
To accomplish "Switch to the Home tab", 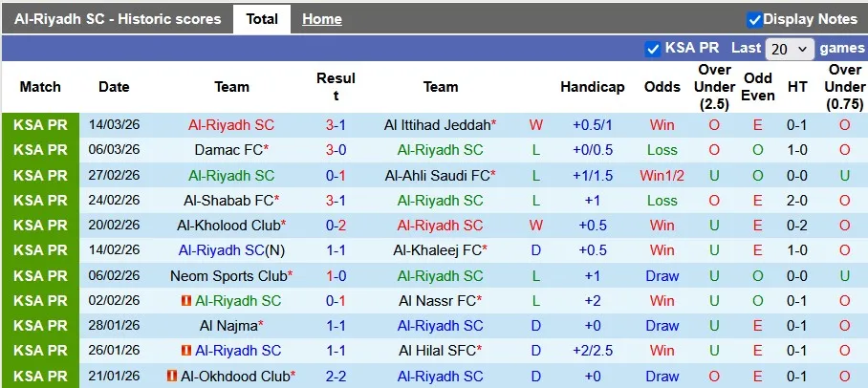I will click(x=322, y=19).
